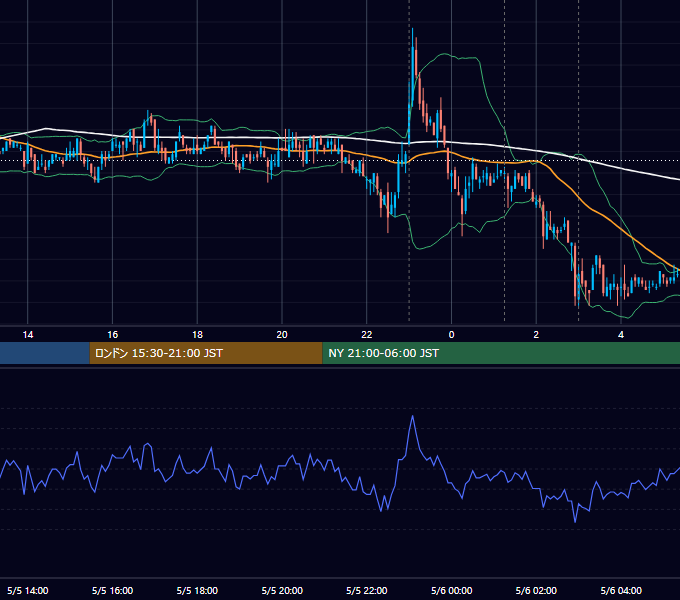This screenshot has height=600, width=680.
Task: Click the 5/5 20:00 date label
Action: (282, 590)
